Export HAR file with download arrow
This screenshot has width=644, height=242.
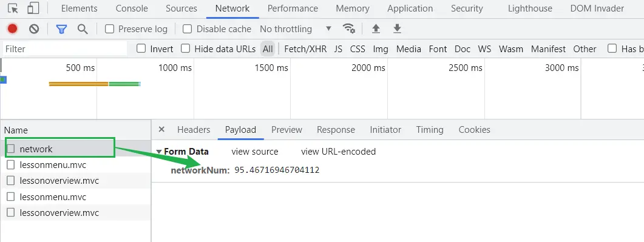click(x=397, y=29)
